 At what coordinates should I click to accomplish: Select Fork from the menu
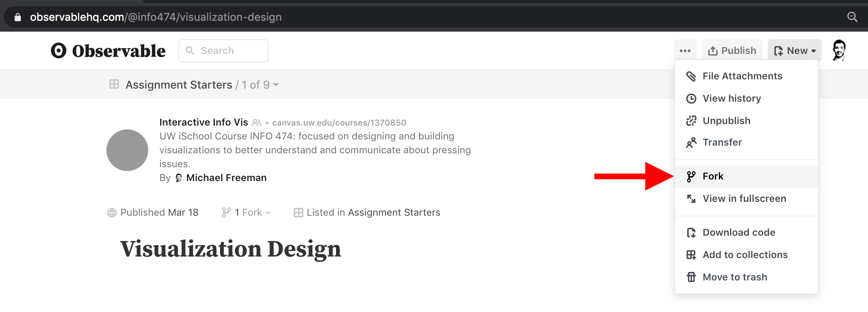pyautogui.click(x=713, y=176)
